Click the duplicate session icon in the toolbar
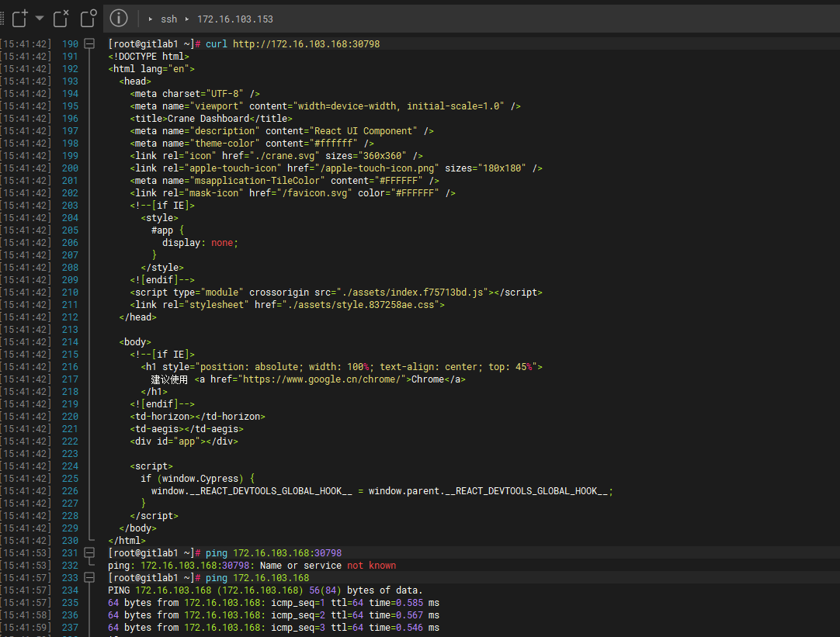 [x=87, y=19]
